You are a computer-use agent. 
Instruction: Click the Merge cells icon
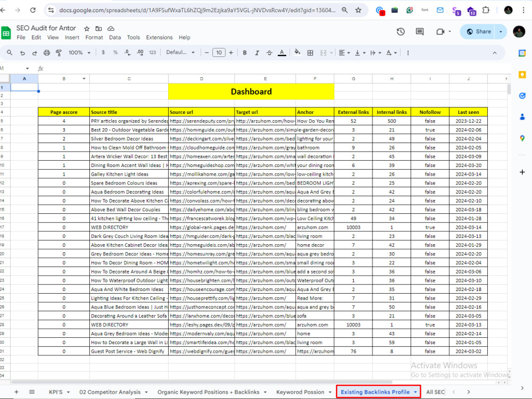point(323,53)
